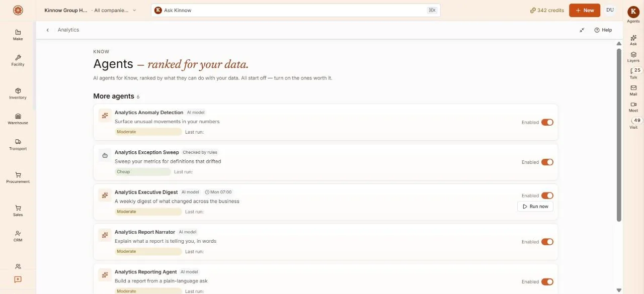Open the Warehouse module
Image resolution: width=644 pixels, height=294 pixels.
[18, 119]
